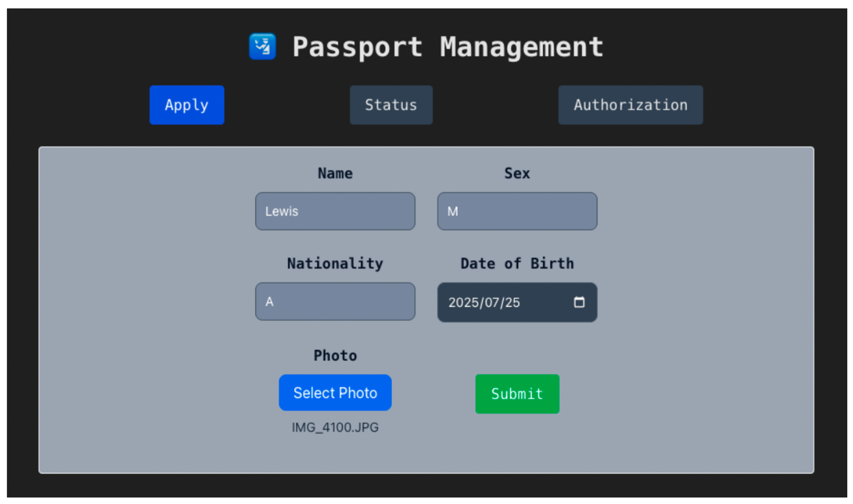The image size is (853, 504).
Task: Click the IMG_4100.JPG file name
Action: pos(335,427)
